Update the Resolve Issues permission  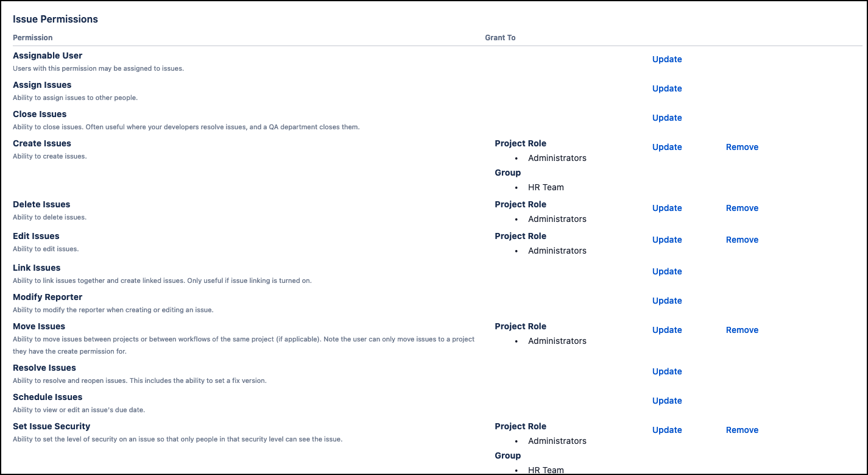(667, 371)
